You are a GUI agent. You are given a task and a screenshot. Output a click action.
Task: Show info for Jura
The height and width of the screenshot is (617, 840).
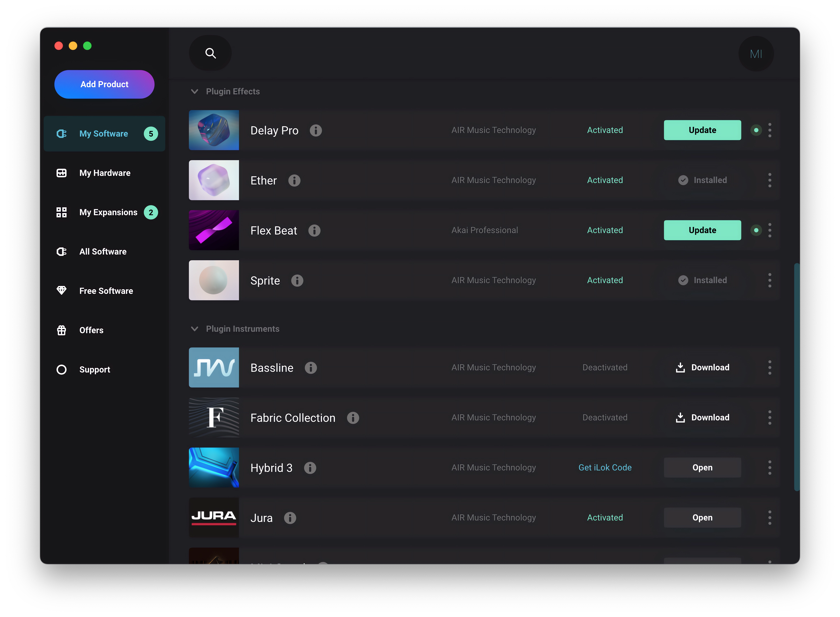[x=290, y=518]
